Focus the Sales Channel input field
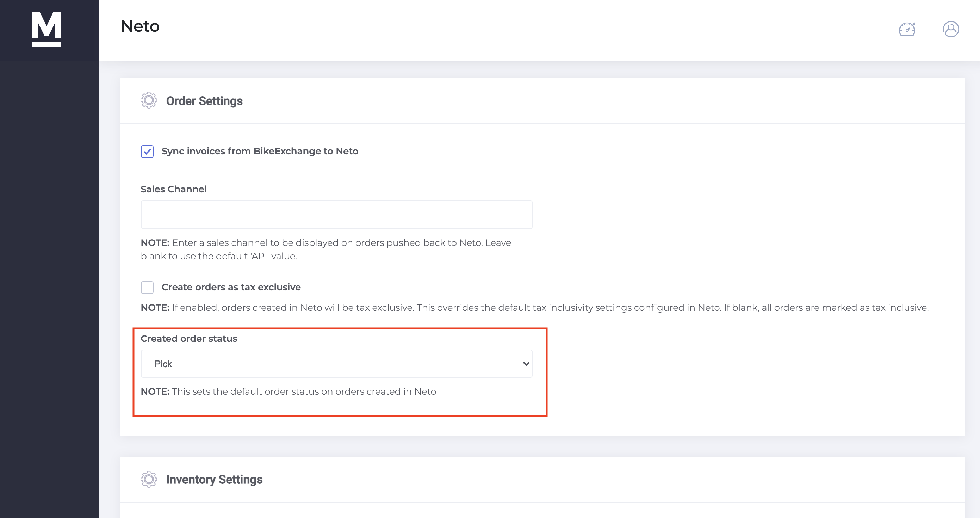The image size is (980, 518). pyautogui.click(x=336, y=215)
